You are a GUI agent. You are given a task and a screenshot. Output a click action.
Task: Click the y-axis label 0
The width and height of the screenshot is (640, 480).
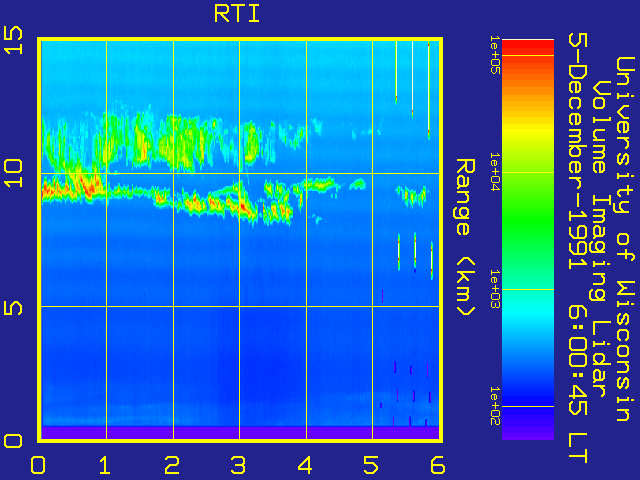click(x=13, y=441)
